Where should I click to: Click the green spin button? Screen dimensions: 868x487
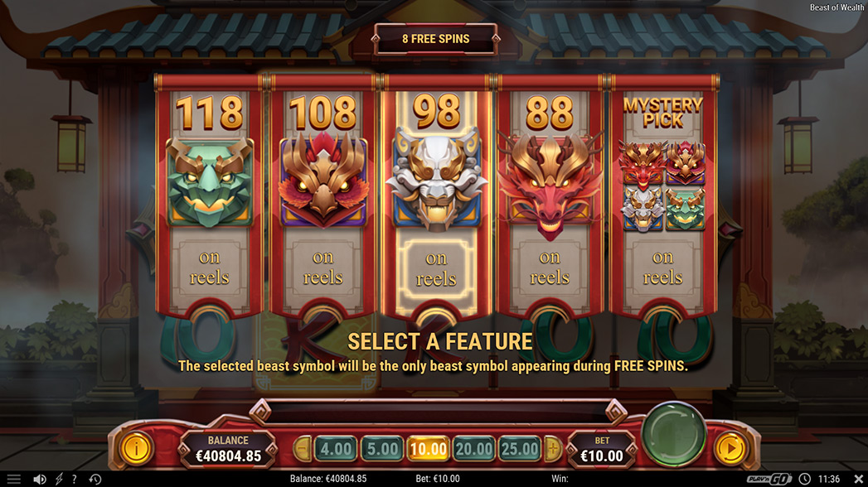point(674,434)
